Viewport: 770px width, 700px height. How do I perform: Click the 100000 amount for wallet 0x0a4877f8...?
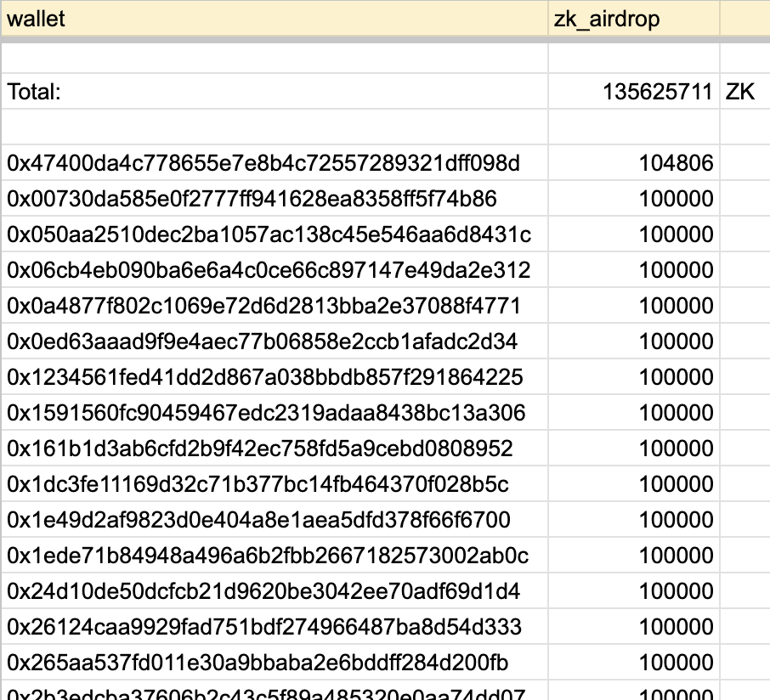pyautogui.click(x=634, y=305)
